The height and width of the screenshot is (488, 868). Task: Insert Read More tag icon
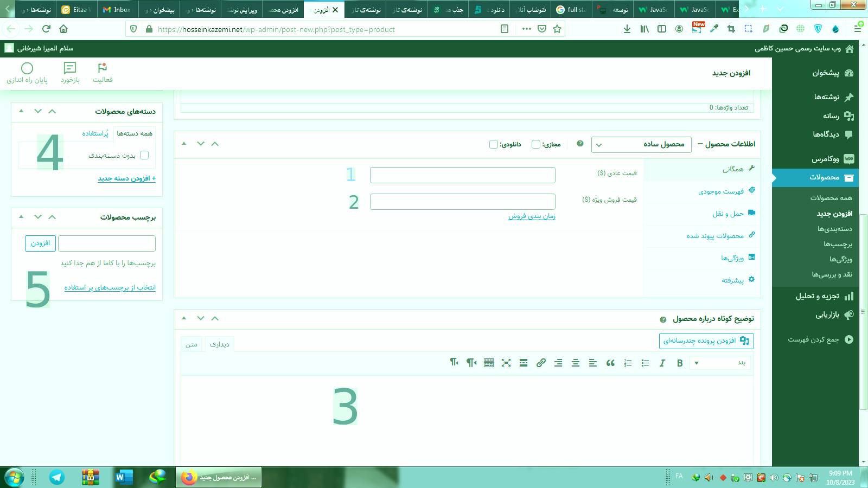coord(524,363)
